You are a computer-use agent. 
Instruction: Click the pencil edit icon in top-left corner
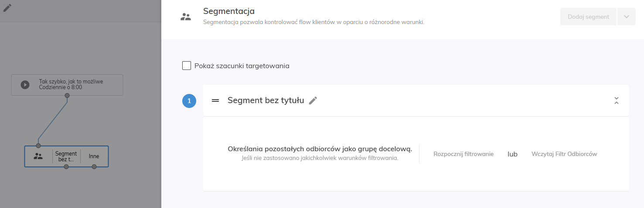(7, 8)
